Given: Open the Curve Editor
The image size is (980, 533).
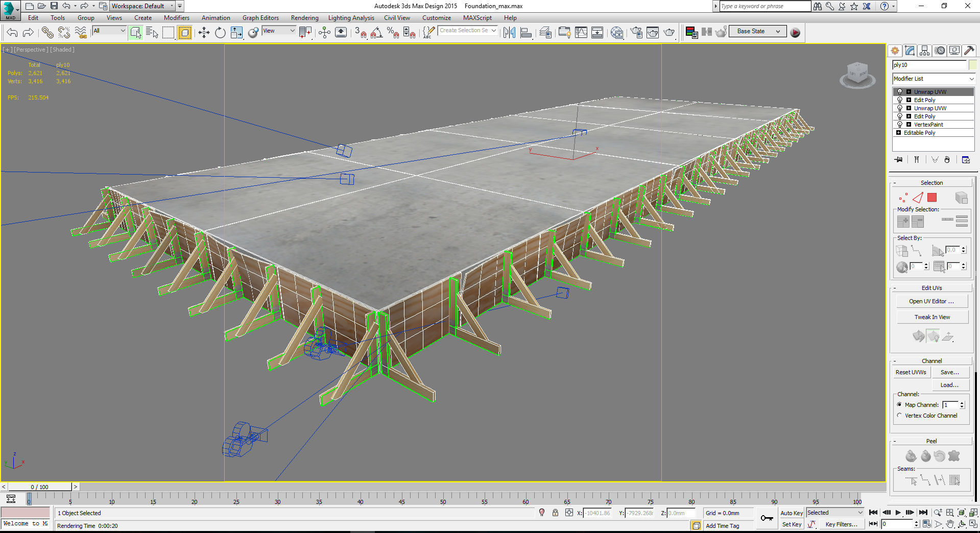Looking at the screenshot, I should [581, 33].
